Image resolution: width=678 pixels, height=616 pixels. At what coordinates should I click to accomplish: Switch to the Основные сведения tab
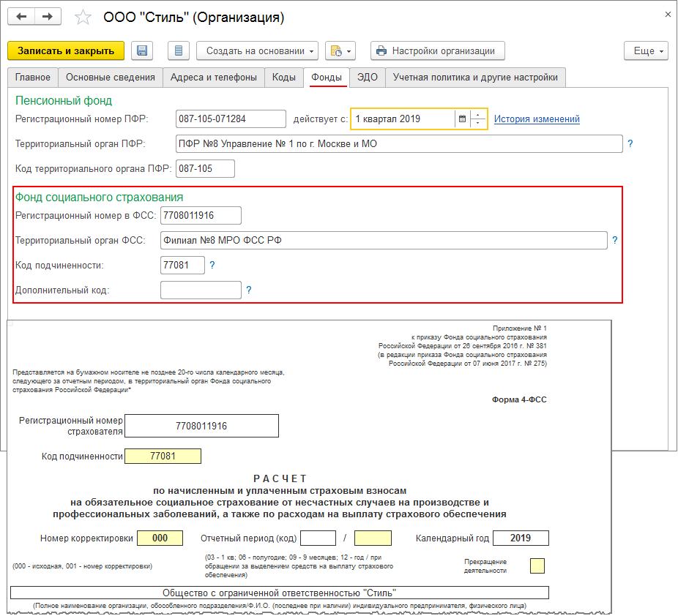[x=111, y=78]
